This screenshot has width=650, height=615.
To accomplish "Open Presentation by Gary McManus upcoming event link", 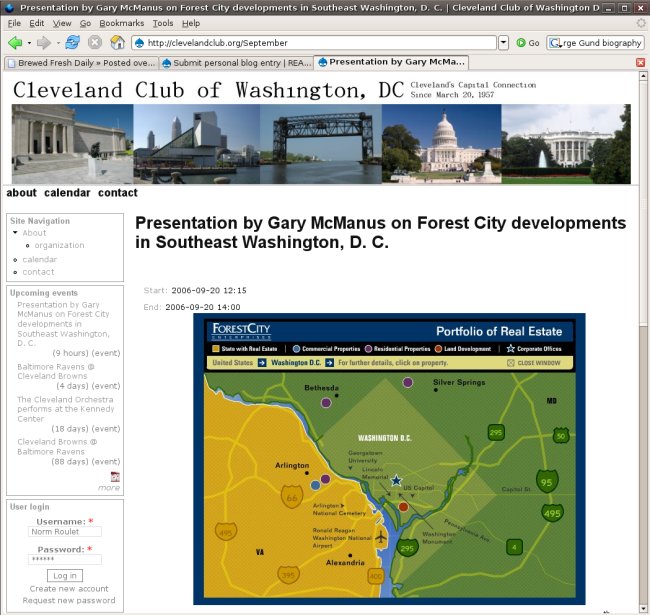I will coord(63,324).
